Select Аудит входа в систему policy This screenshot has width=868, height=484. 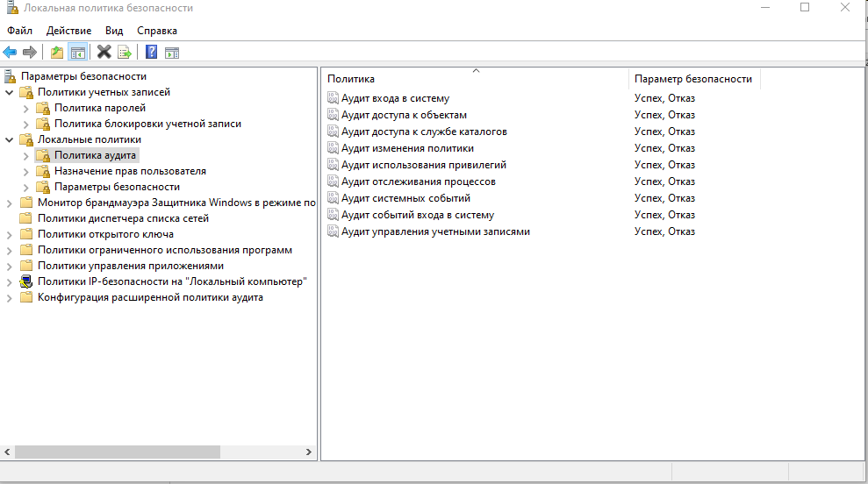395,98
